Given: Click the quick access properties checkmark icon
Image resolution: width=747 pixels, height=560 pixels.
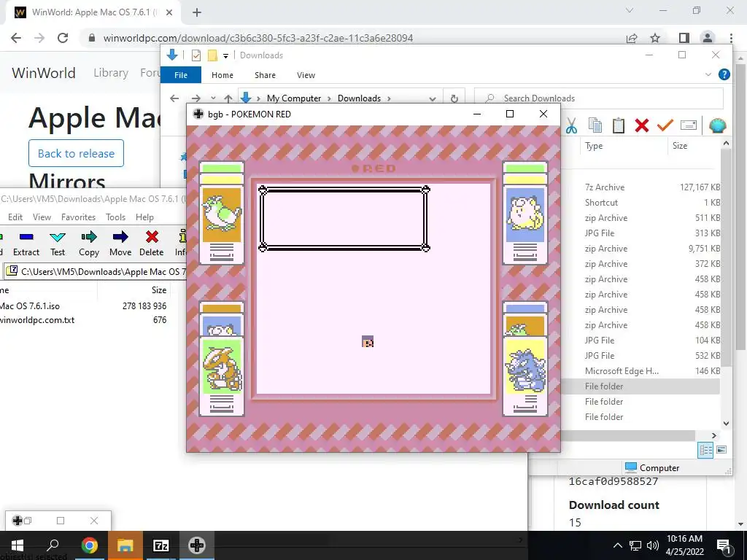Looking at the screenshot, I should coord(196,55).
